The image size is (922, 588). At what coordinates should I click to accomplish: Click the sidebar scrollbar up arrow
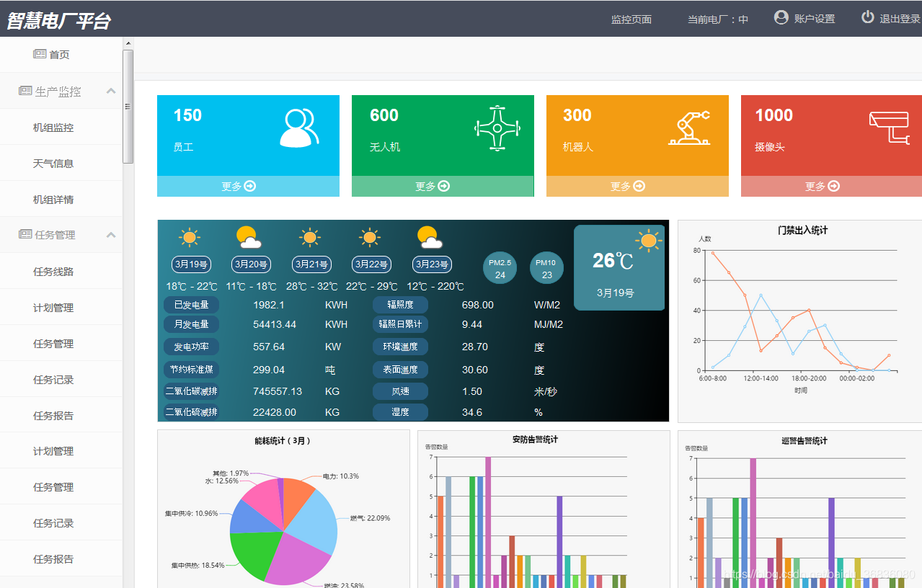(128, 43)
